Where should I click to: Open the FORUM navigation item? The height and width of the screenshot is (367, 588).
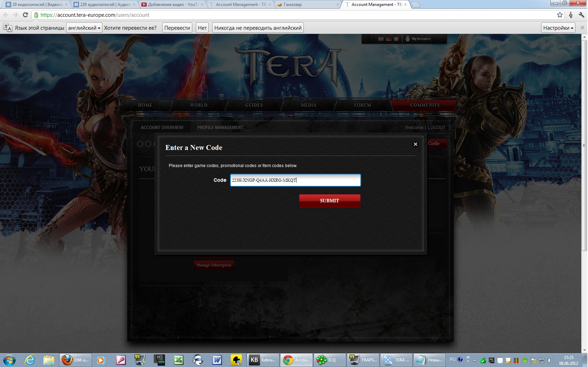(x=363, y=105)
